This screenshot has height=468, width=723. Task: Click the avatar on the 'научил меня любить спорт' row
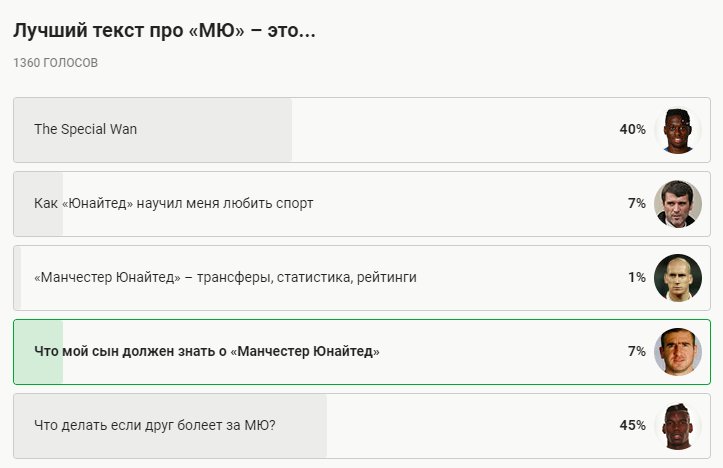point(678,204)
